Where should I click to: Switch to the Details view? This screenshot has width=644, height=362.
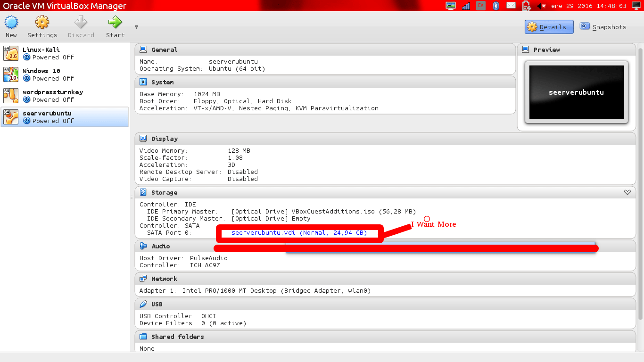548,27
